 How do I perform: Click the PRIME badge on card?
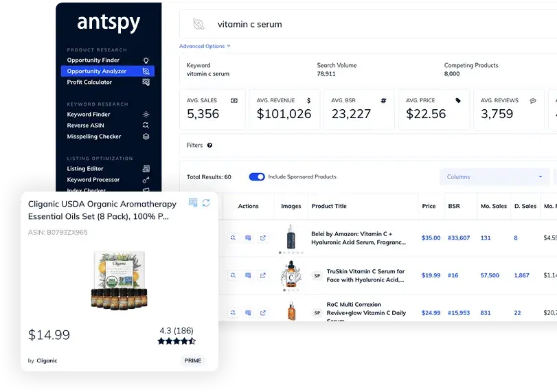[193, 360]
